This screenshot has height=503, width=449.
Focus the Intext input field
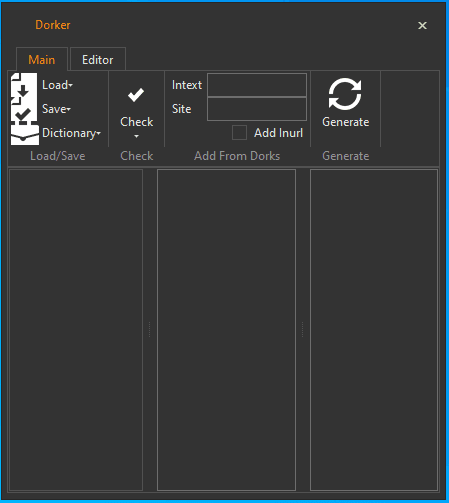coord(257,85)
